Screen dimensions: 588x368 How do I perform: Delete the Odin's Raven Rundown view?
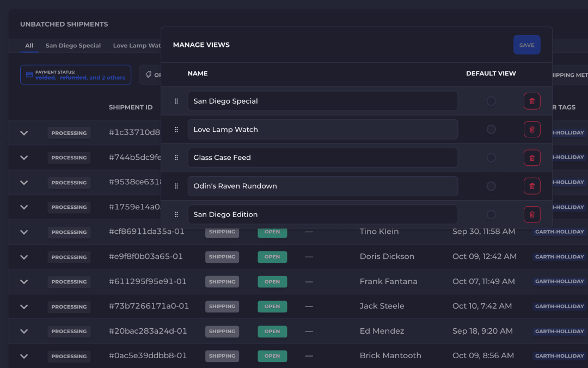[532, 186]
